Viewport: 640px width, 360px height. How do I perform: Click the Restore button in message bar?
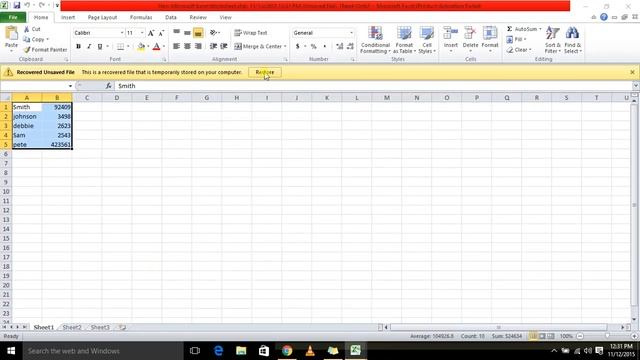[264, 72]
